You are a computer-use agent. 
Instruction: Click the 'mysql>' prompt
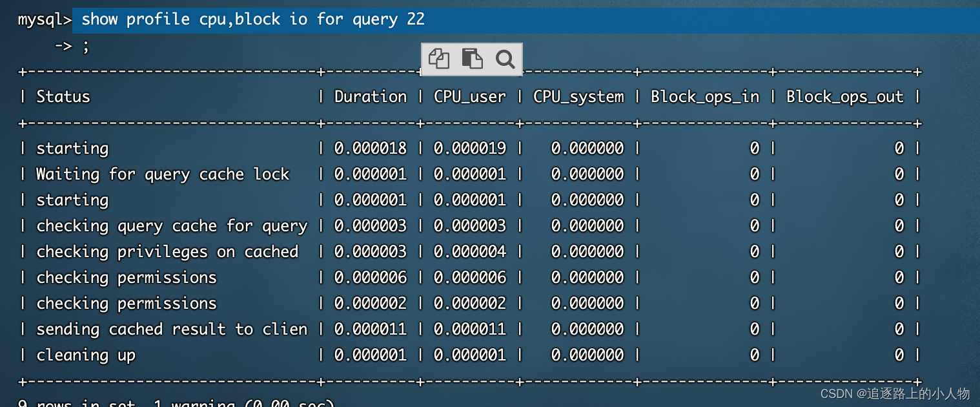tap(45, 19)
